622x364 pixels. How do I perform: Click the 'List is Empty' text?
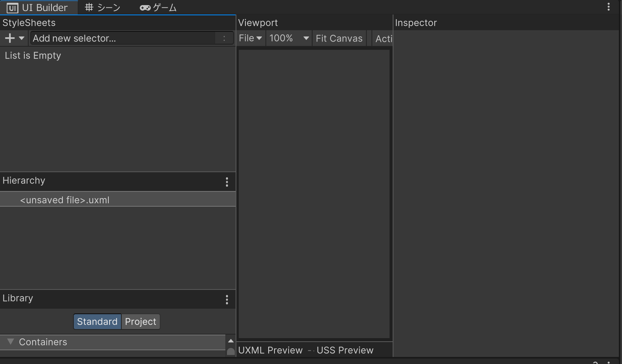(33, 56)
